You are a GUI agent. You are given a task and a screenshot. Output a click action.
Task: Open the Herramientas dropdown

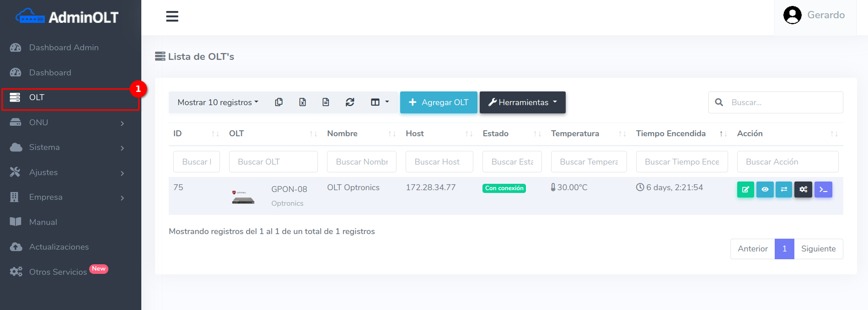[522, 102]
